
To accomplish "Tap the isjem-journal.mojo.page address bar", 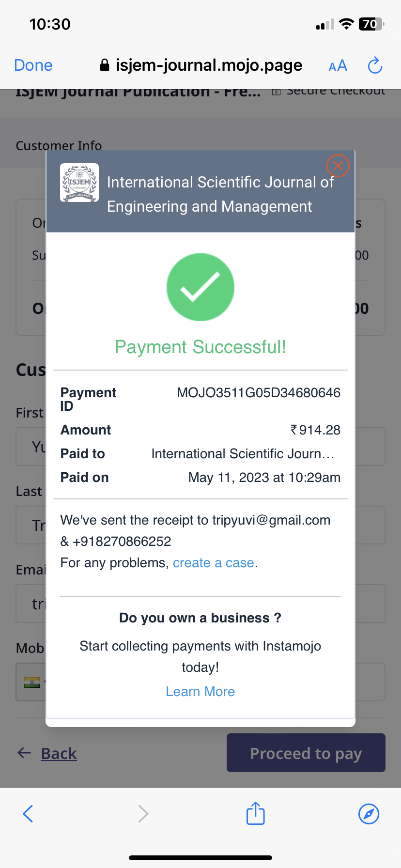I will pos(209,65).
